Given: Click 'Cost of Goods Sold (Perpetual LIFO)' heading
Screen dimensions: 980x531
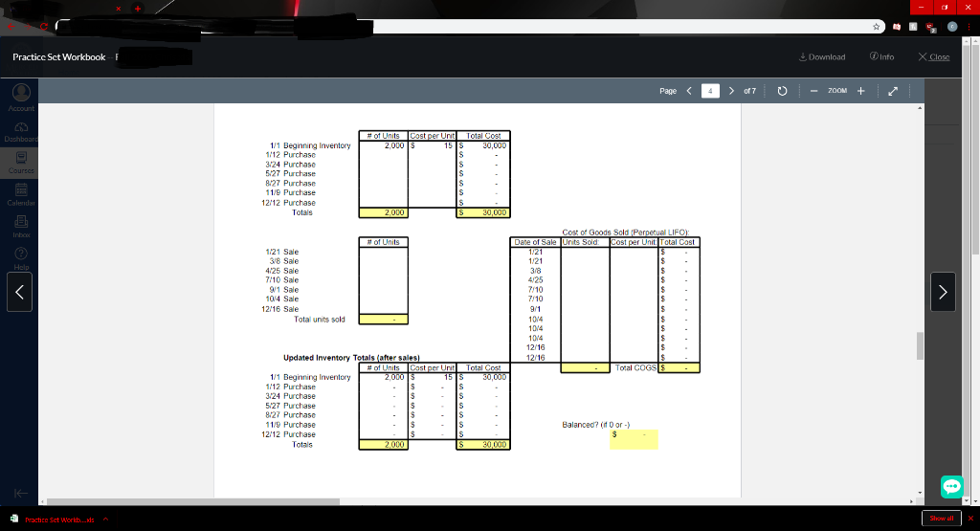Looking at the screenshot, I should pos(625,232).
